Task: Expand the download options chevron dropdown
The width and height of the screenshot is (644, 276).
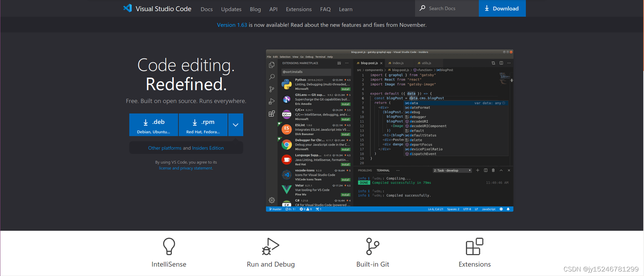Action: click(236, 125)
